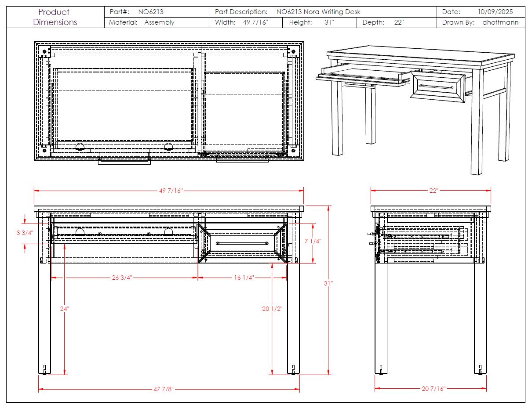The image size is (532, 408).
Task: Click the Nora Writing Desk part description
Action: [x=318, y=12]
